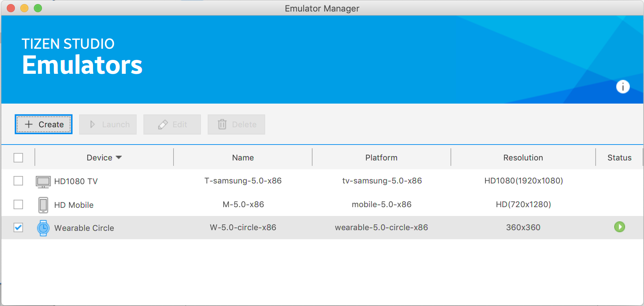The image size is (644, 306).
Task: Click the HD Mobile phone icon
Action: 43,205
